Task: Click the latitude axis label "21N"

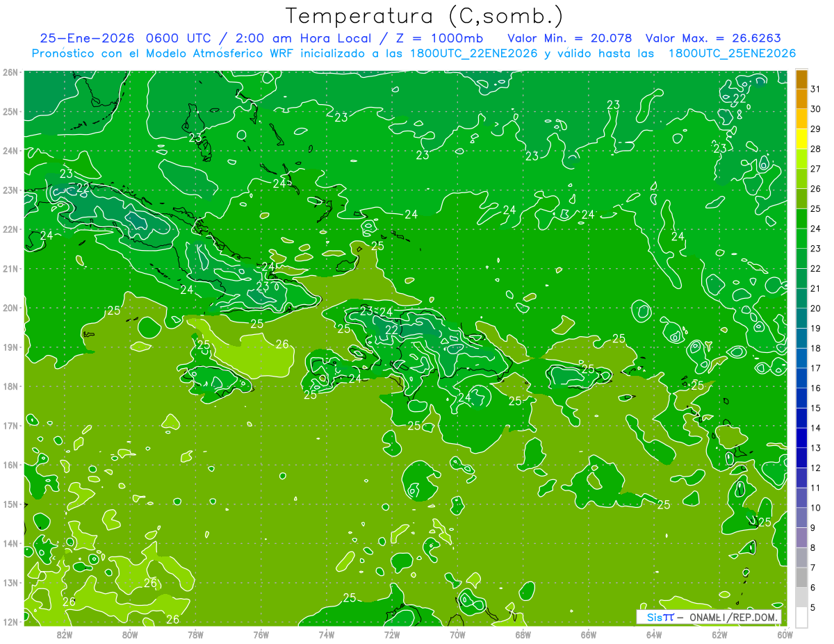Action: (x=10, y=269)
